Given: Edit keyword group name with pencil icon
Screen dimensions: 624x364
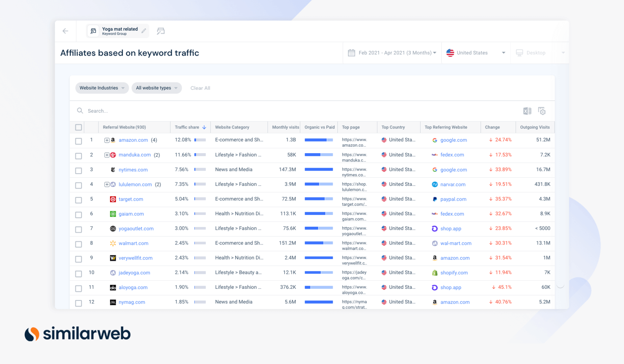Looking at the screenshot, I should coord(144,31).
